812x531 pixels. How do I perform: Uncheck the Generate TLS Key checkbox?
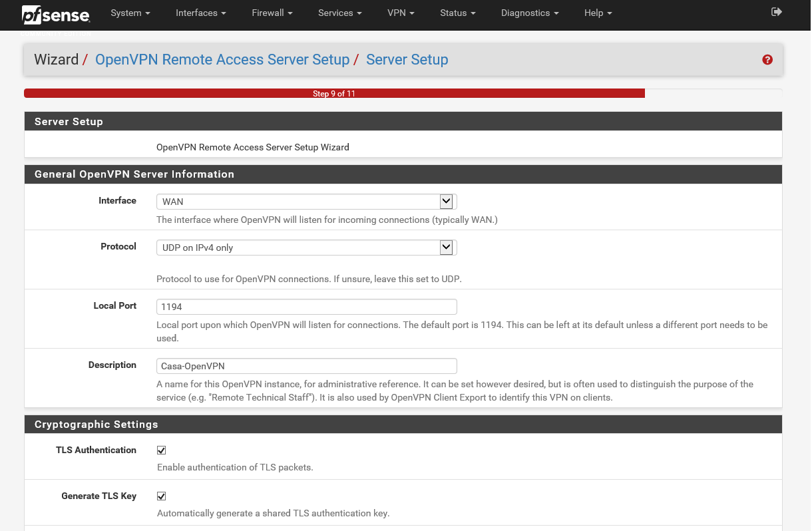click(x=161, y=496)
